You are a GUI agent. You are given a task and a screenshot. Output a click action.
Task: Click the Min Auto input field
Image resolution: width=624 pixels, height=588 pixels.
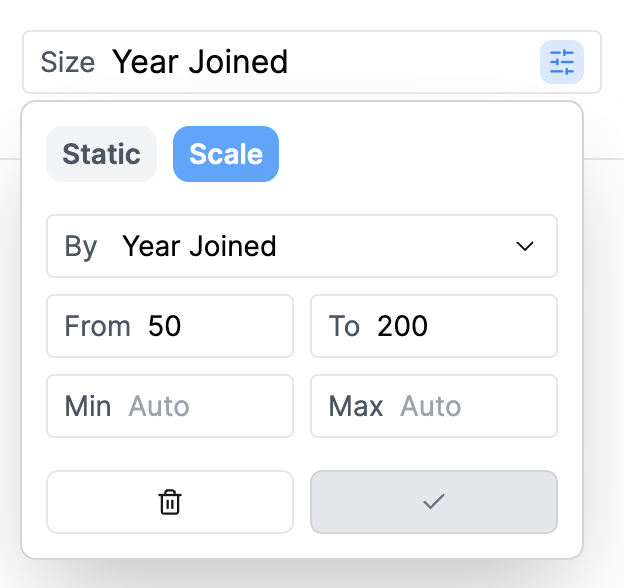170,406
